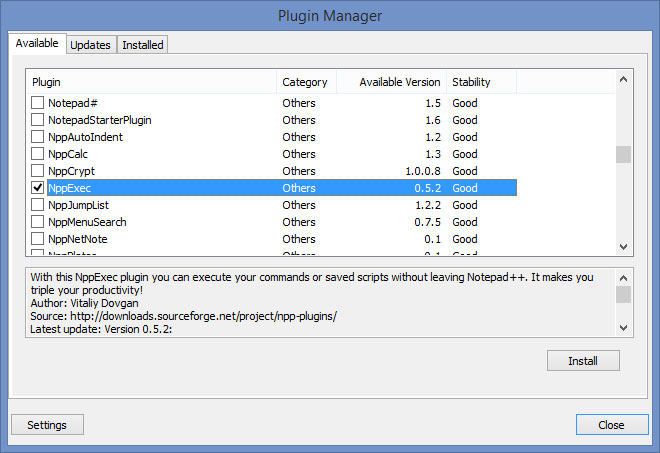This screenshot has height=453, width=660.
Task: Open the Installed tab
Action: point(143,45)
